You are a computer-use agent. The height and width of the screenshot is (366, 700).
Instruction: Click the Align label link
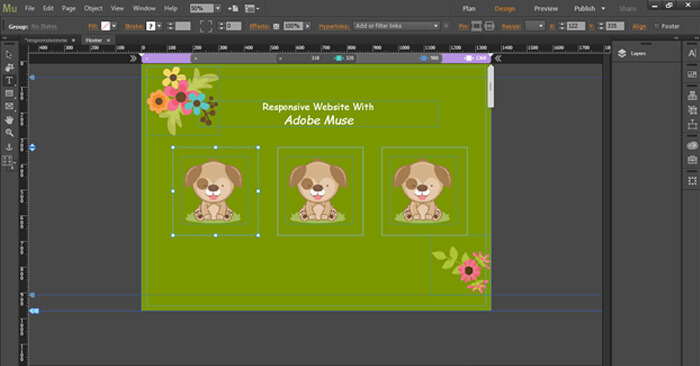639,27
